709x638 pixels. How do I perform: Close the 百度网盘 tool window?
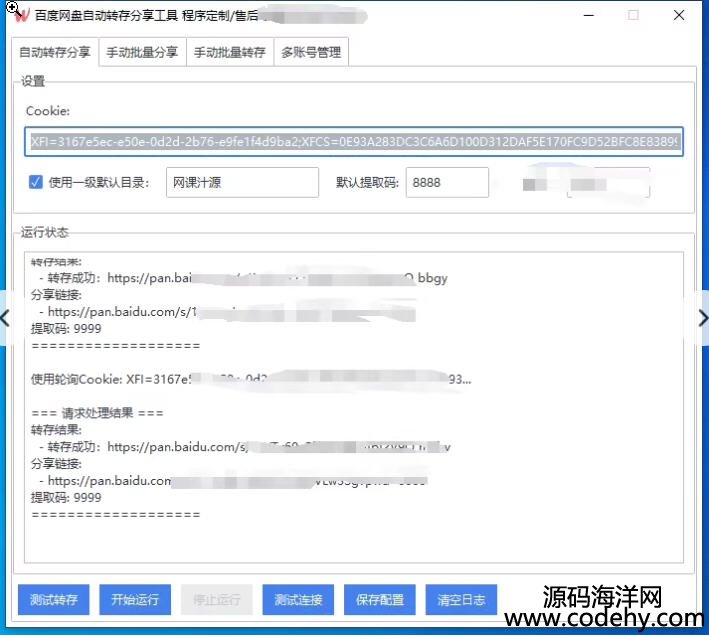pyautogui.click(x=679, y=15)
